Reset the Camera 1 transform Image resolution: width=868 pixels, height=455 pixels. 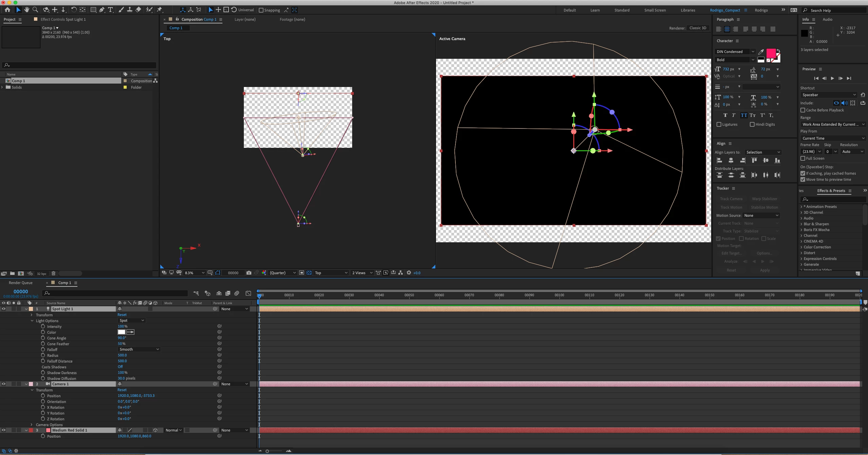122,390
